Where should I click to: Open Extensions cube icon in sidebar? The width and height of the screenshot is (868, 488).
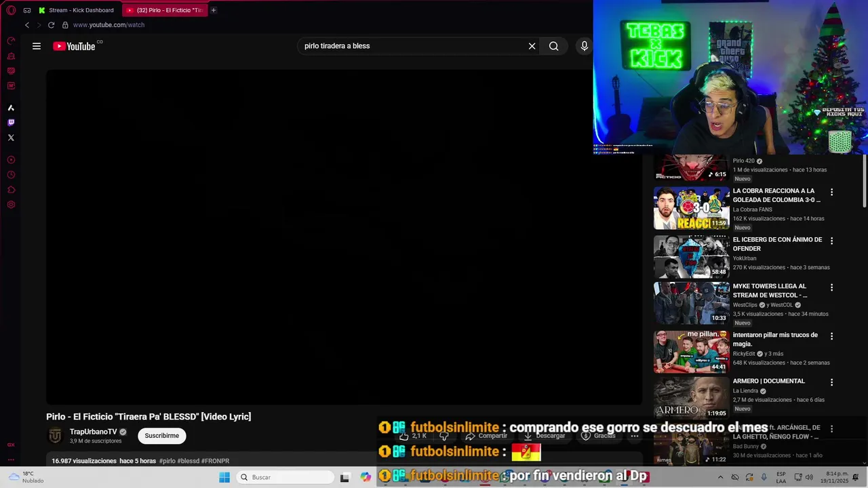coord(11,189)
